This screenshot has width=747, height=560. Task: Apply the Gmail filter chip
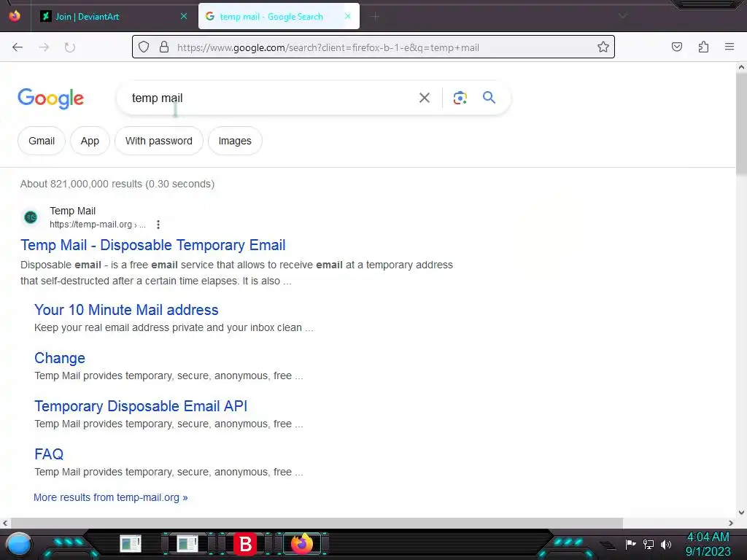click(42, 141)
